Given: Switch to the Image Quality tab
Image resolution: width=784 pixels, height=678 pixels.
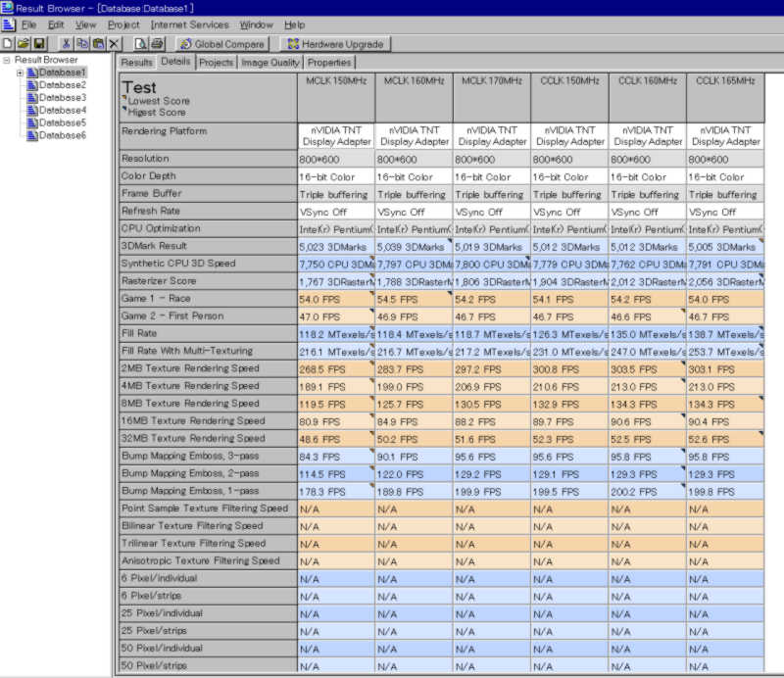Looking at the screenshot, I should pyautogui.click(x=270, y=63).
